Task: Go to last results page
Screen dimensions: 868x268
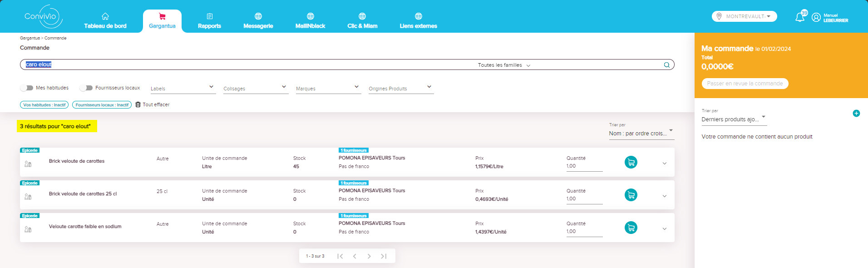Action: [384, 256]
